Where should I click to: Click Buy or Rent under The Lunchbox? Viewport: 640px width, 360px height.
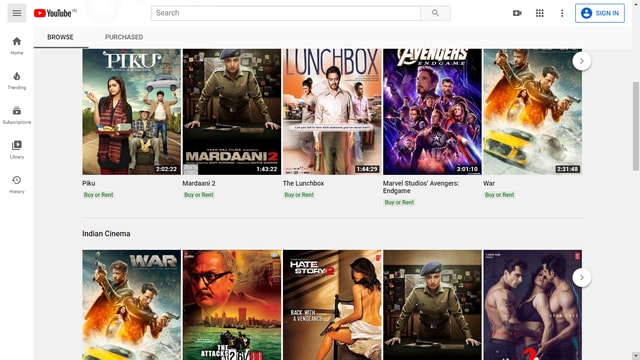[x=299, y=195]
